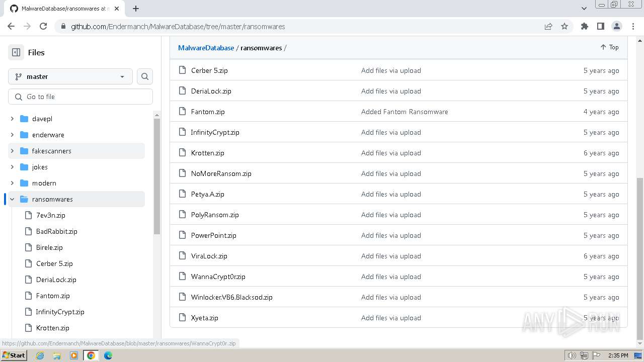Open DeriaLock.zip in sidebar tree
The image size is (644, 362).
tap(56, 280)
